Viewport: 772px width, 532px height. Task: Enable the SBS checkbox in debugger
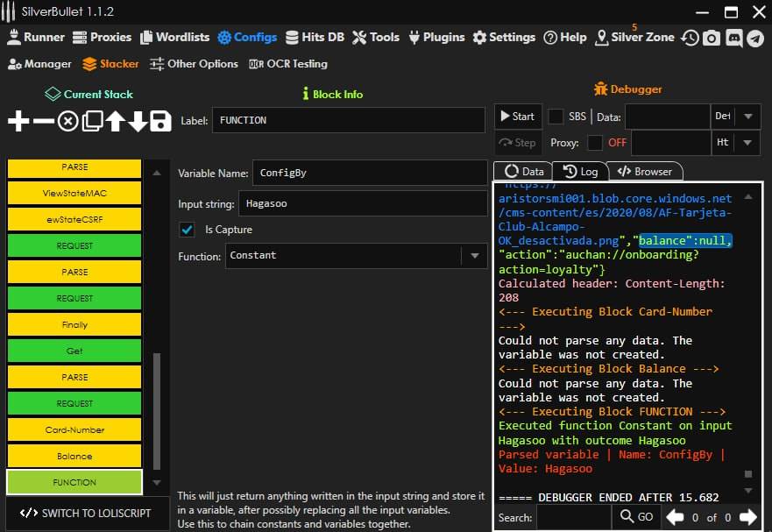click(556, 117)
